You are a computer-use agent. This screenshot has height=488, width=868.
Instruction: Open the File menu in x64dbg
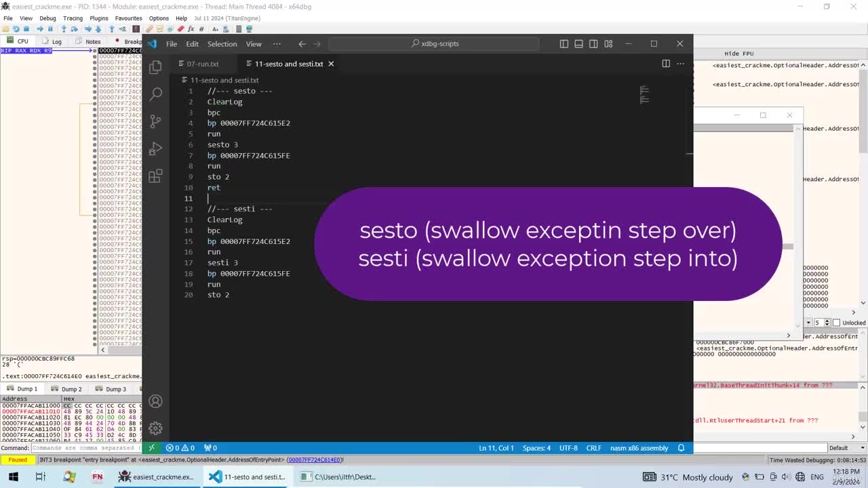click(8, 18)
